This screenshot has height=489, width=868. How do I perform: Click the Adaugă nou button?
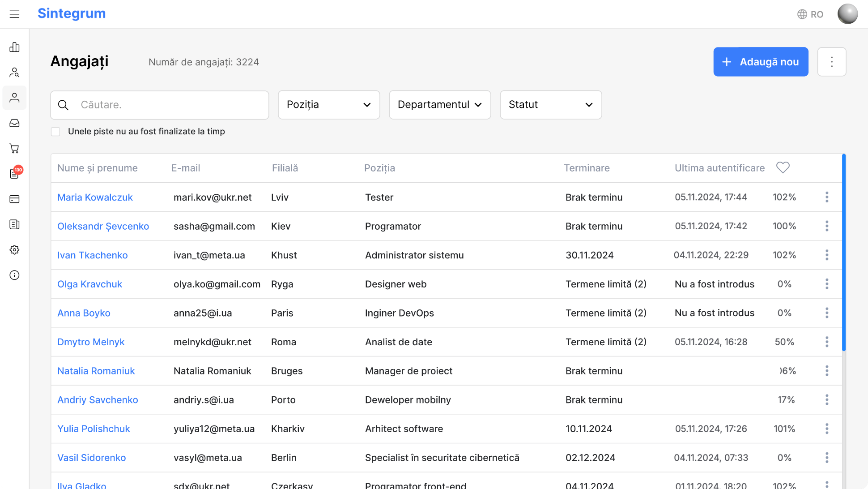tap(761, 62)
